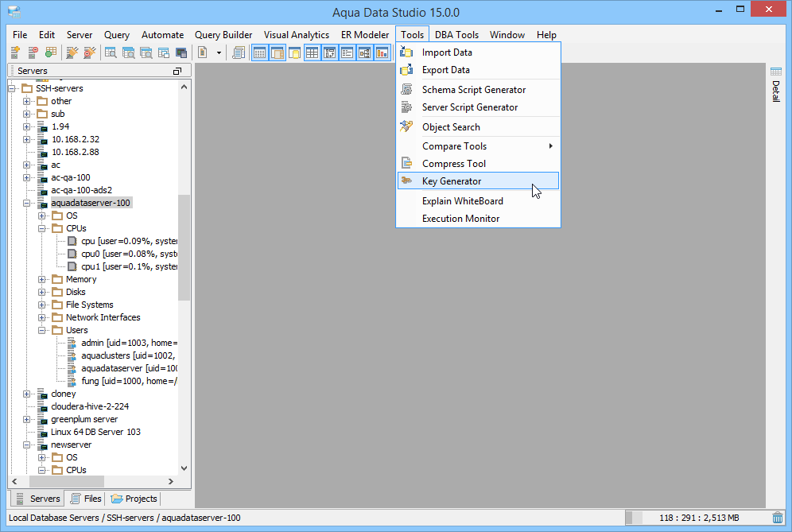
Task: Click the aquadataserver-100 server icon
Action: pos(44,203)
